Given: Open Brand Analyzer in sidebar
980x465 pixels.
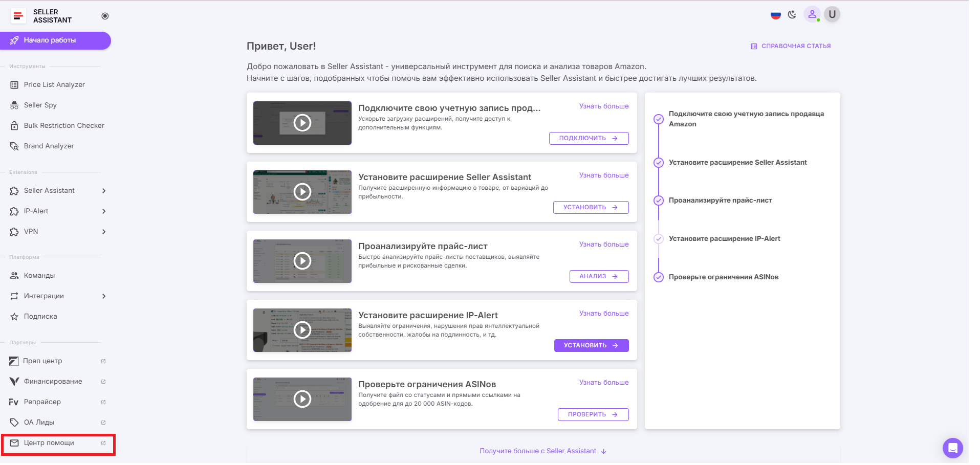Looking at the screenshot, I should 49,146.
